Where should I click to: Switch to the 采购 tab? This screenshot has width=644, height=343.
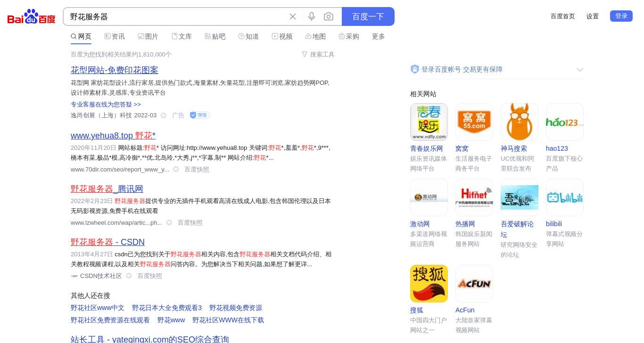(x=349, y=36)
